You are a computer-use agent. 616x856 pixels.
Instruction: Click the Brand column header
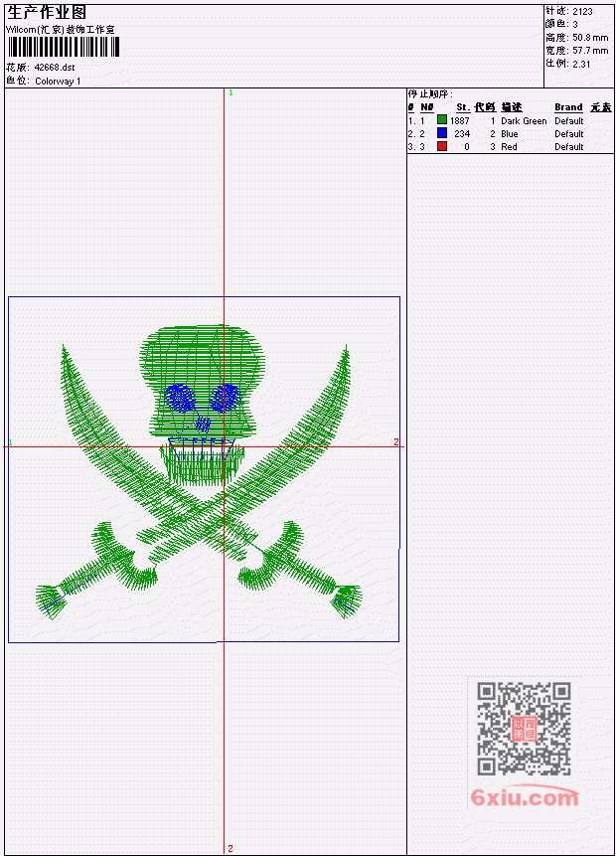coord(568,107)
